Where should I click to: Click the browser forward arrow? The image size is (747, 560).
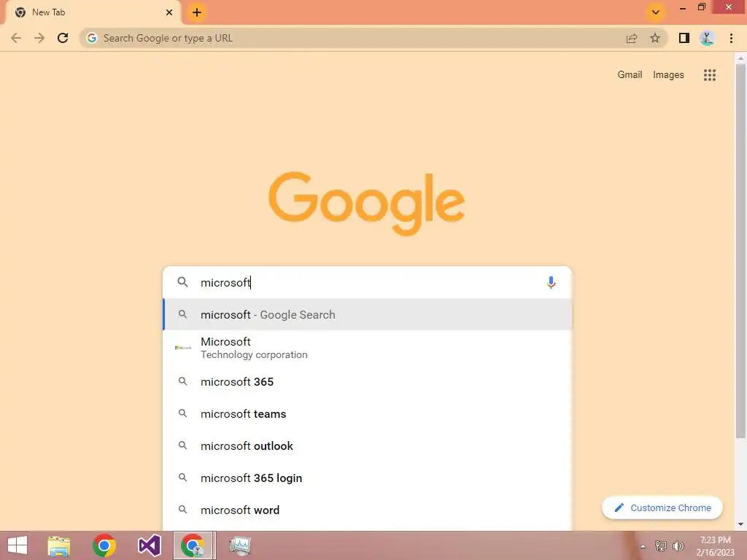(x=39, y=38)
